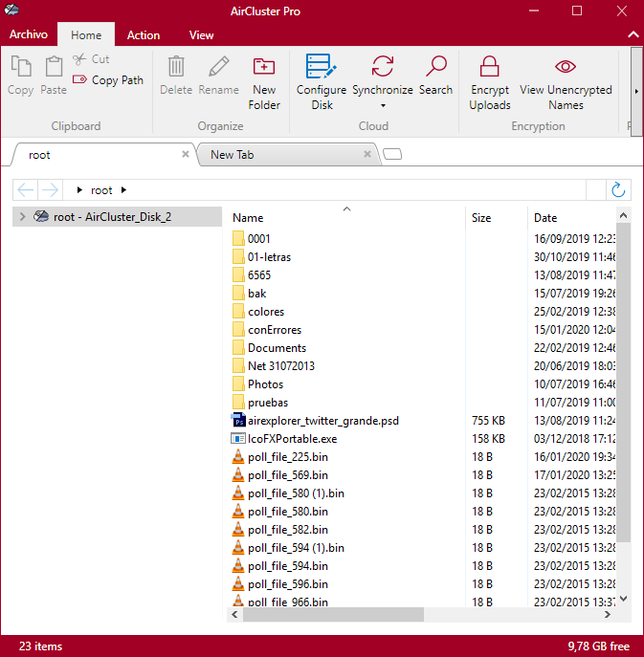This screenshot has height=657, width=644.
Task: Click the horizontal scrollbar right arrow
Action: pos(607,615)
